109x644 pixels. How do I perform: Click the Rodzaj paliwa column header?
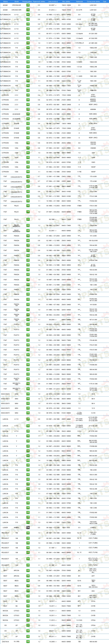point(27,2)
